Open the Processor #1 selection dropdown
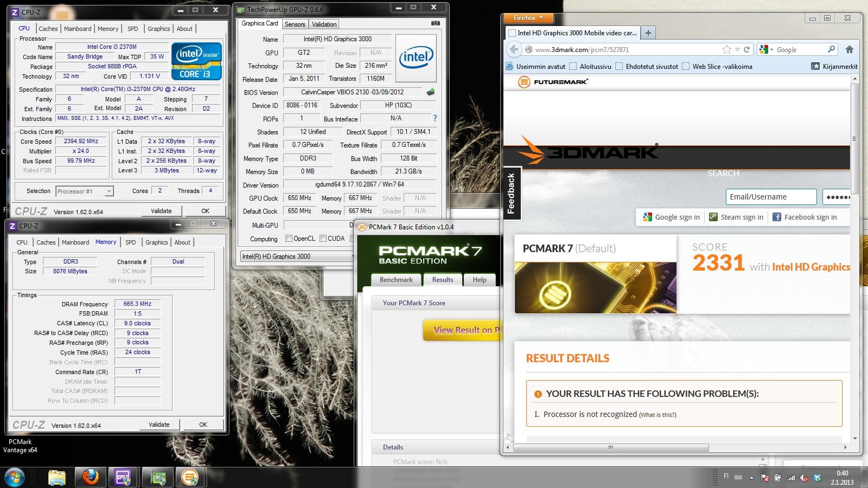This screenshot has width=868, height=488. 84,191
